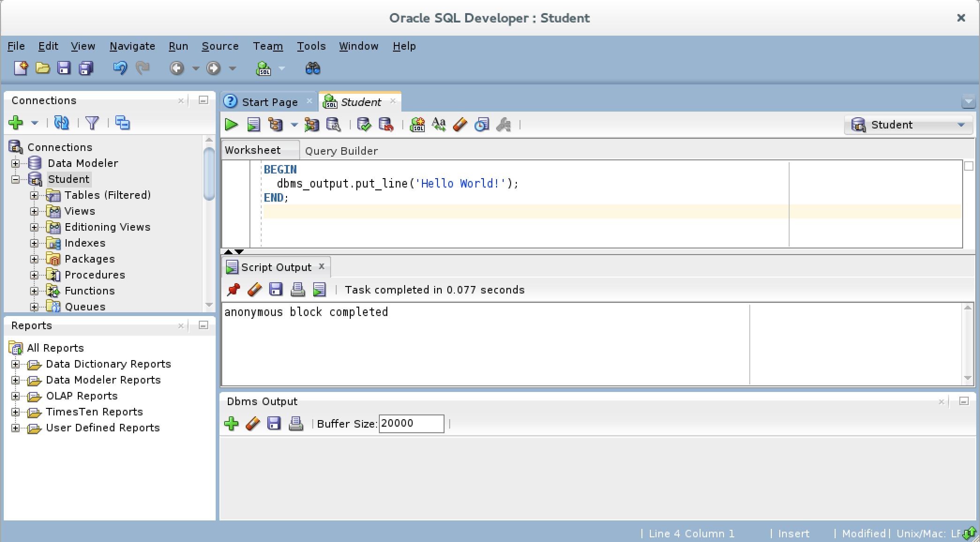Click the Commit changes icon

coord(364,125)
